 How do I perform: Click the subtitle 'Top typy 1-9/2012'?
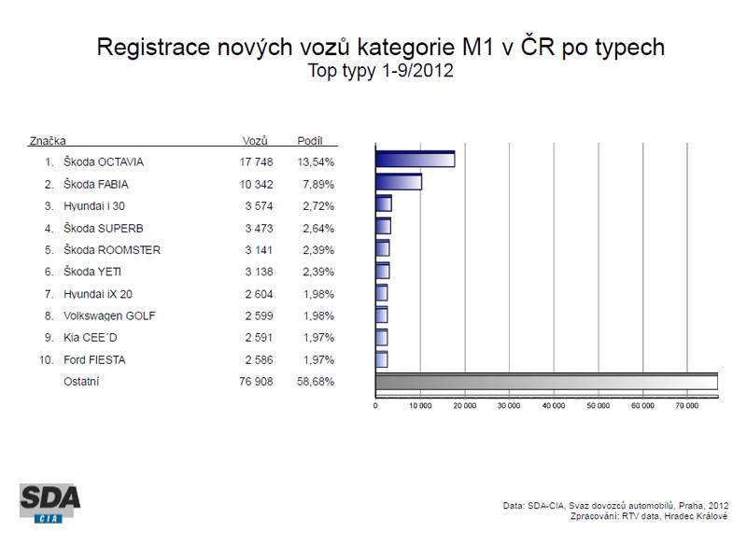tap(380, 71)
